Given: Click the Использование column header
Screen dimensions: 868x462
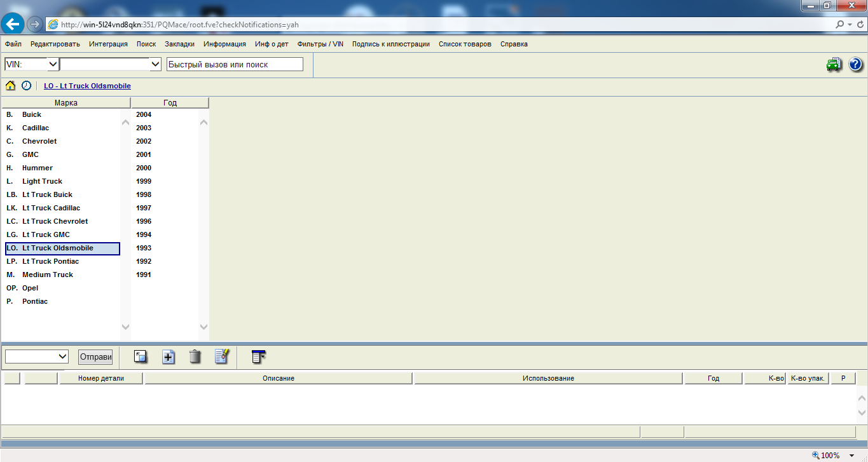Looking at the screenshot, I should pyautogui.click(x=548, y=379).
